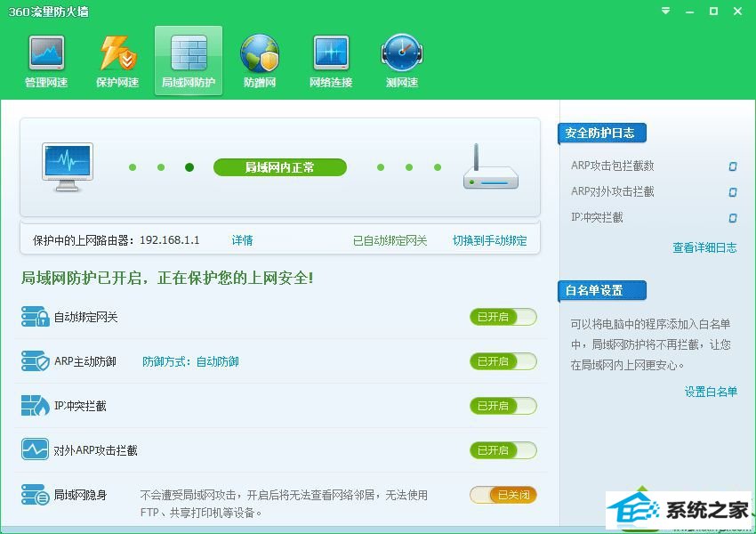Viewport: 756px width, 534px height.
Task: Select the 局域网防护 brick wall icon
Action: 189,53
